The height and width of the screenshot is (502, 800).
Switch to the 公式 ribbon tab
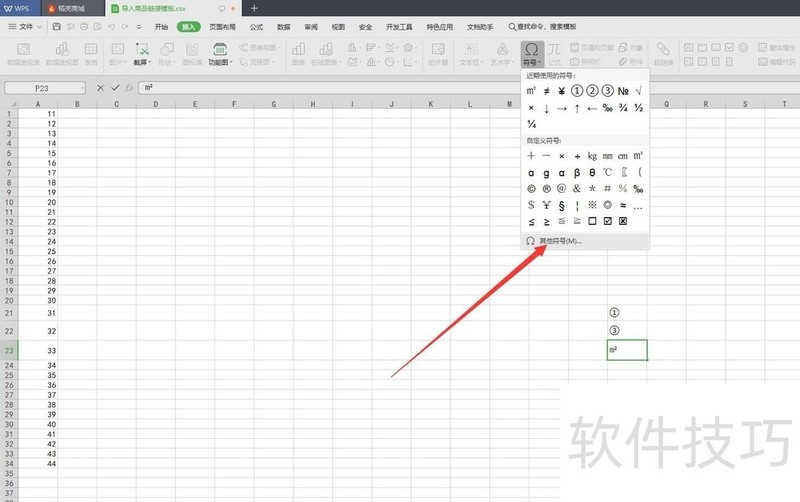[256, 27]
